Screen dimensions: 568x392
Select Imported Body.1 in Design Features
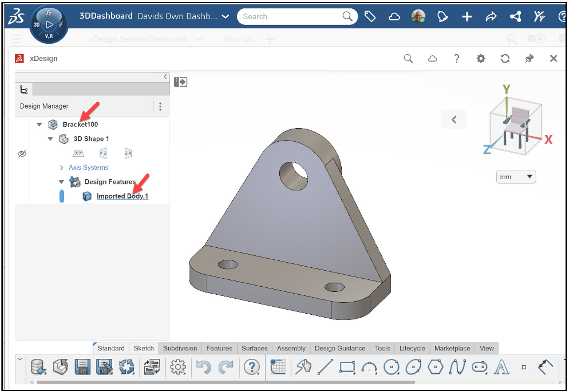click(122, 196)
